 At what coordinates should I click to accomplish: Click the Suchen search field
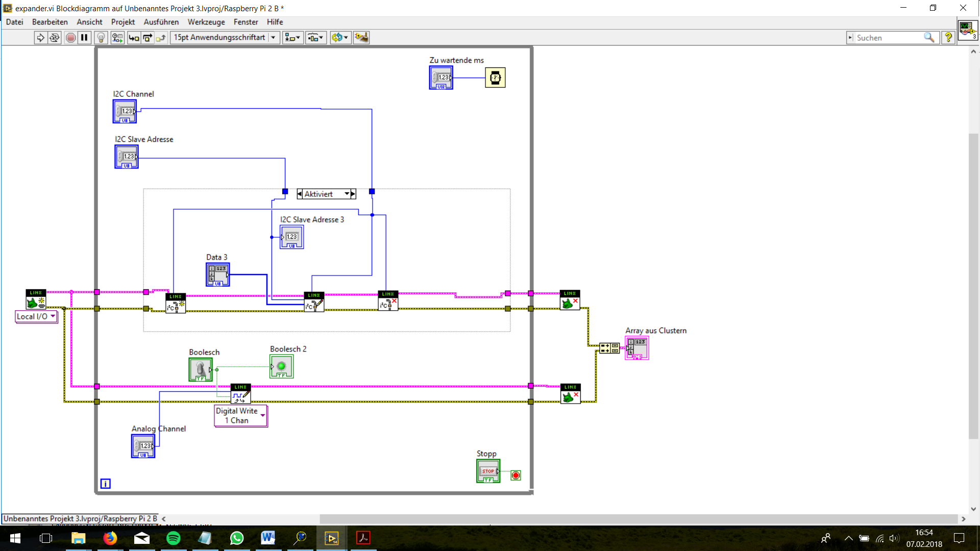coord(888,38)
